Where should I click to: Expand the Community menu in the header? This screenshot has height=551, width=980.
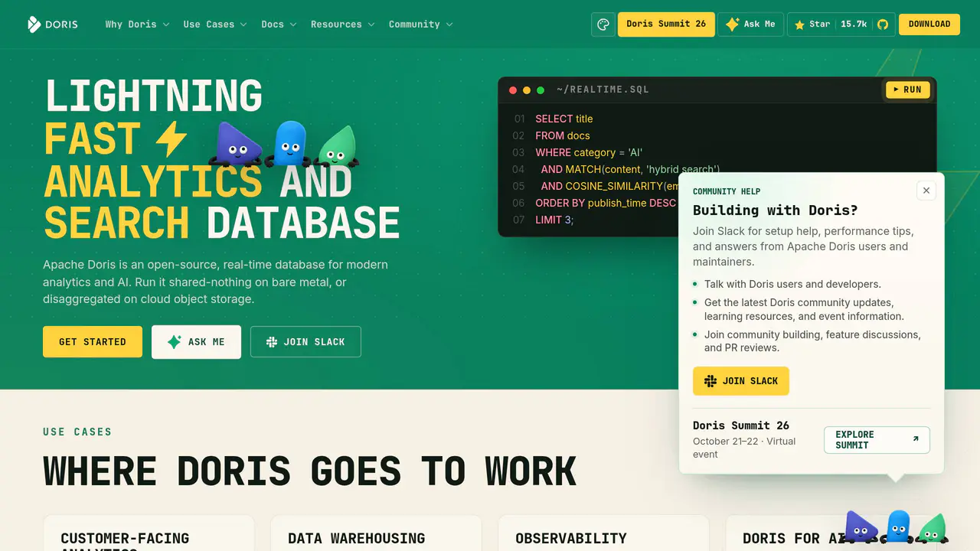(421, 24)
